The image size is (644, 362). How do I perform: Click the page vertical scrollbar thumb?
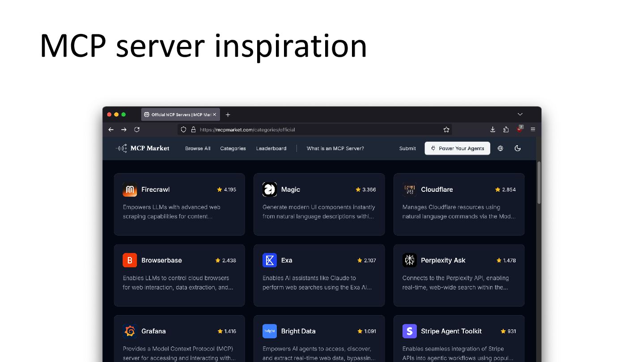[539, 182]
